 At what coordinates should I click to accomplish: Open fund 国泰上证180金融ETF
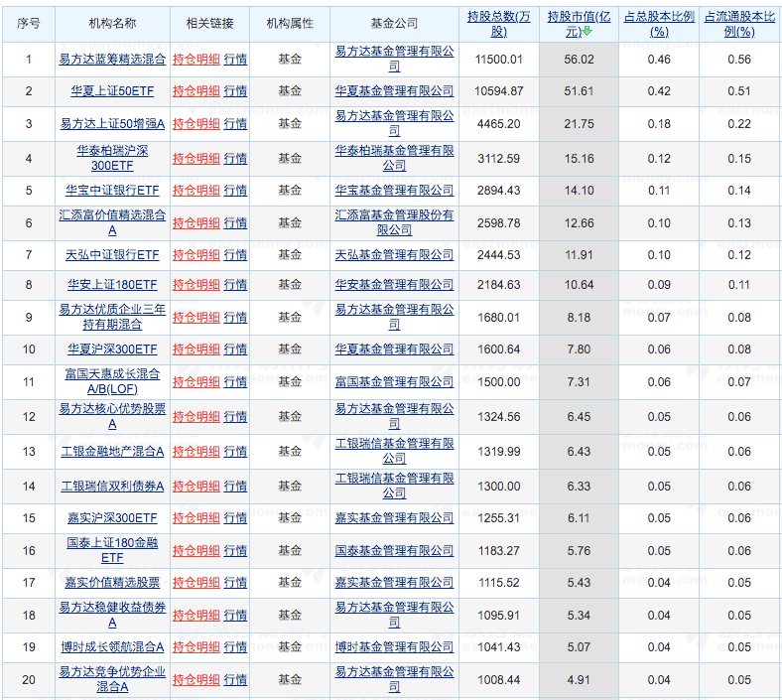112,551
